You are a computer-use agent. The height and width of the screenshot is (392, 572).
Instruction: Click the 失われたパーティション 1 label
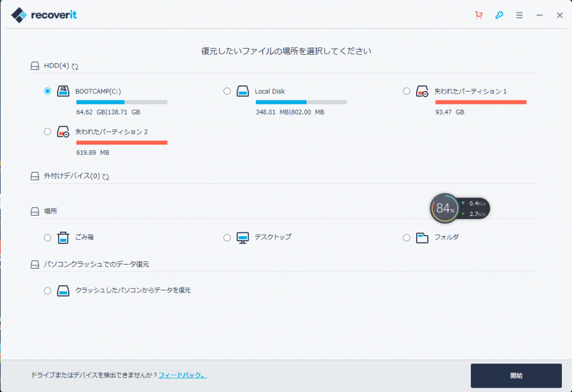(470, 92)
